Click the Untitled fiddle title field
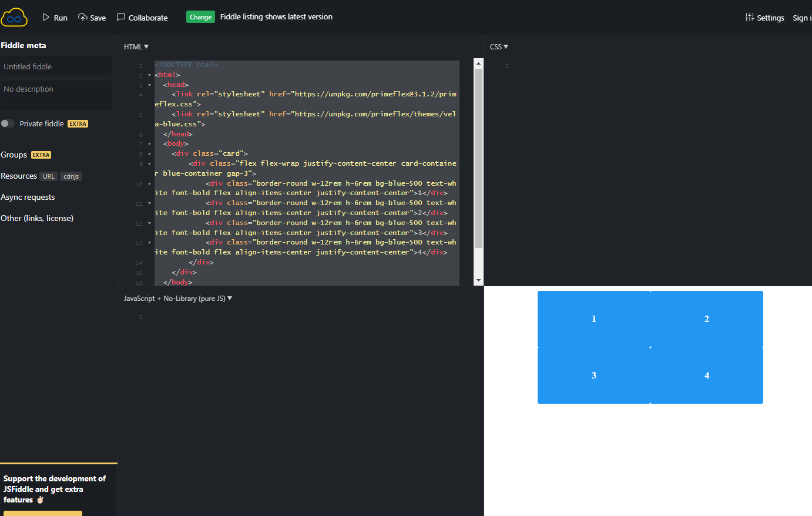812x516 pixels. (56, 66)
